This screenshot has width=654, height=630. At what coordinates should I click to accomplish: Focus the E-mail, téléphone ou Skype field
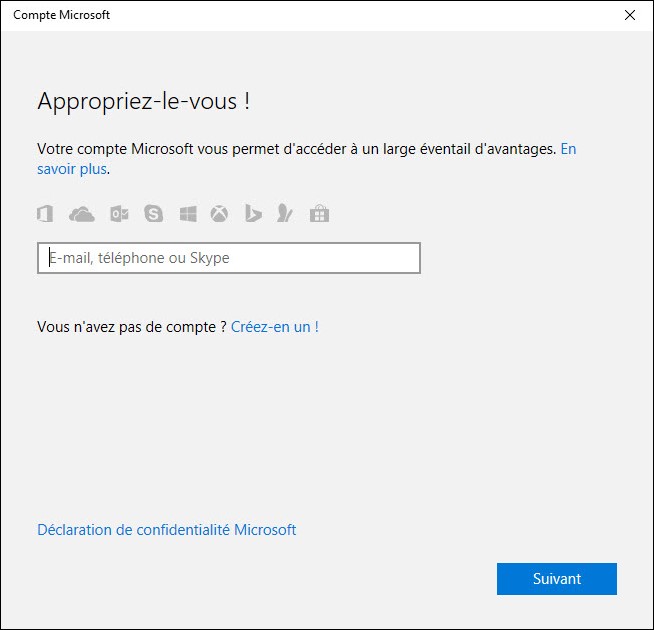228,258
